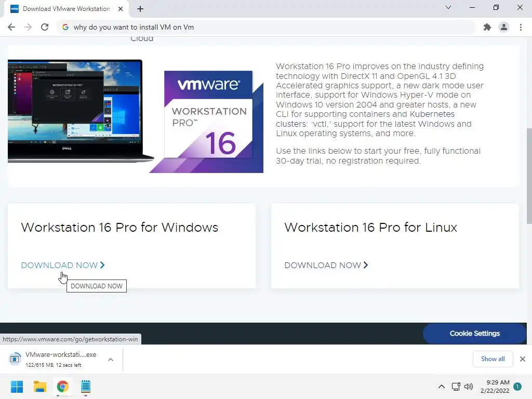This screenshot has height=399, width=532.
Task: Open the VMware-workstation exe download item
Action: point(61,360)
